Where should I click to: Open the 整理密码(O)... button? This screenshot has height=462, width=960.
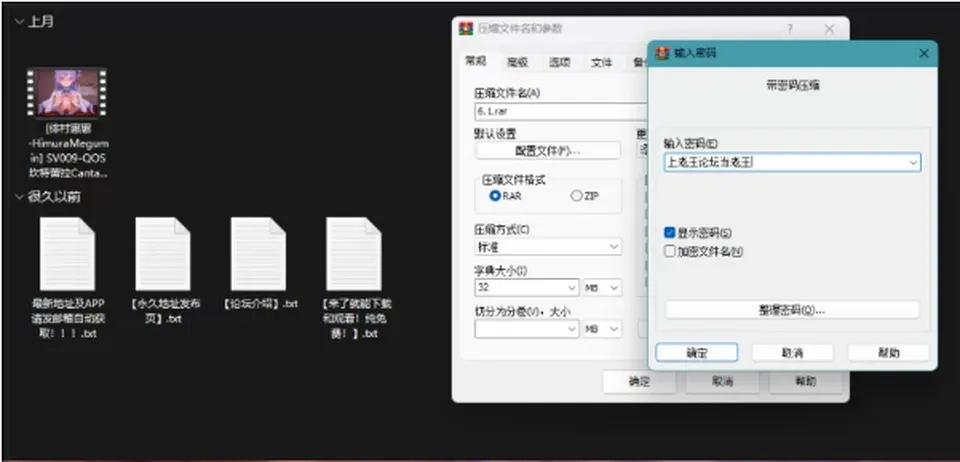[x=792, y=310]
